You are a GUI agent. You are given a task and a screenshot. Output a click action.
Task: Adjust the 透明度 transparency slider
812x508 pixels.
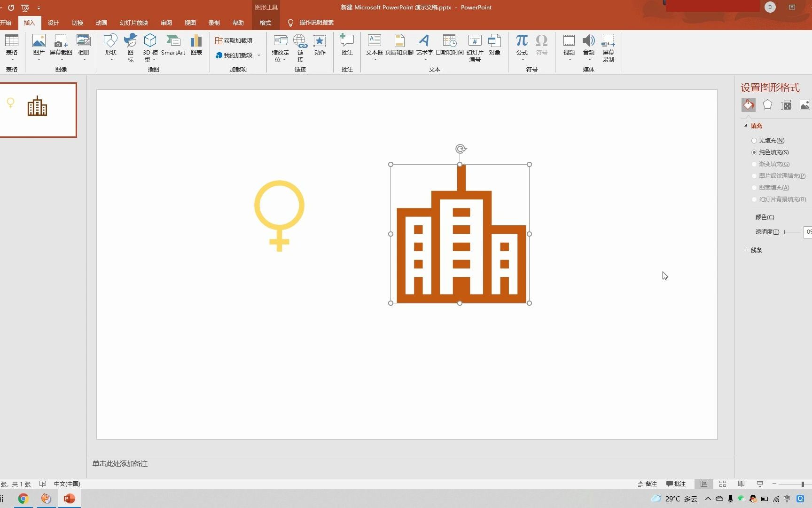(792, 232)
